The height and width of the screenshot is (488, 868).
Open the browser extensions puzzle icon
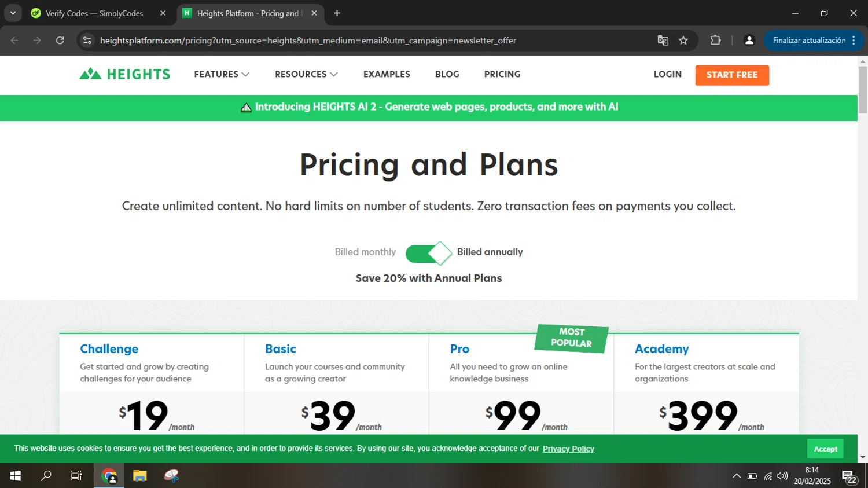point(716,41)
